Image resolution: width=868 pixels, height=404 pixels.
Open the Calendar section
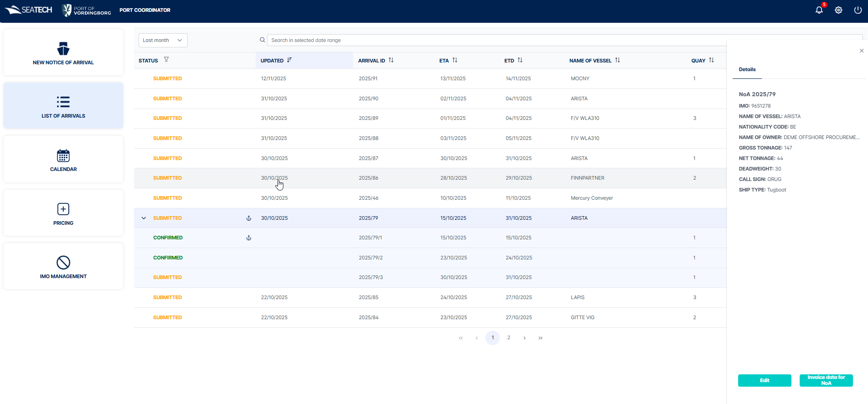pos(63,160)
